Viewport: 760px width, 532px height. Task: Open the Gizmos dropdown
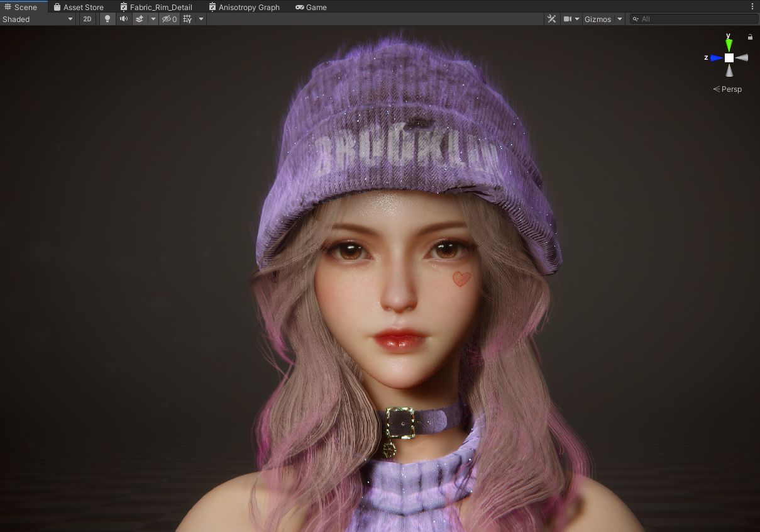pos(598,19)
